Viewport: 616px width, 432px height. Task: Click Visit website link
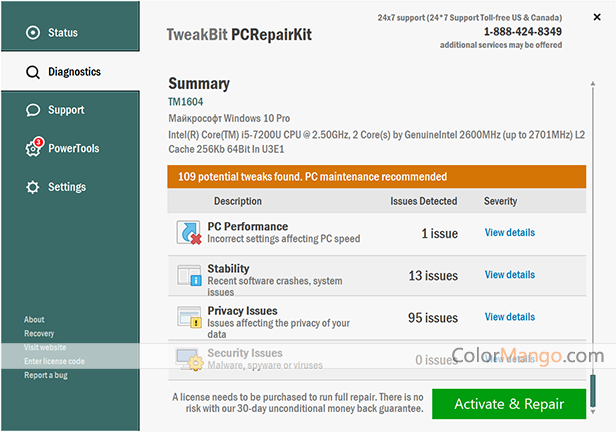tap(45, 347)
